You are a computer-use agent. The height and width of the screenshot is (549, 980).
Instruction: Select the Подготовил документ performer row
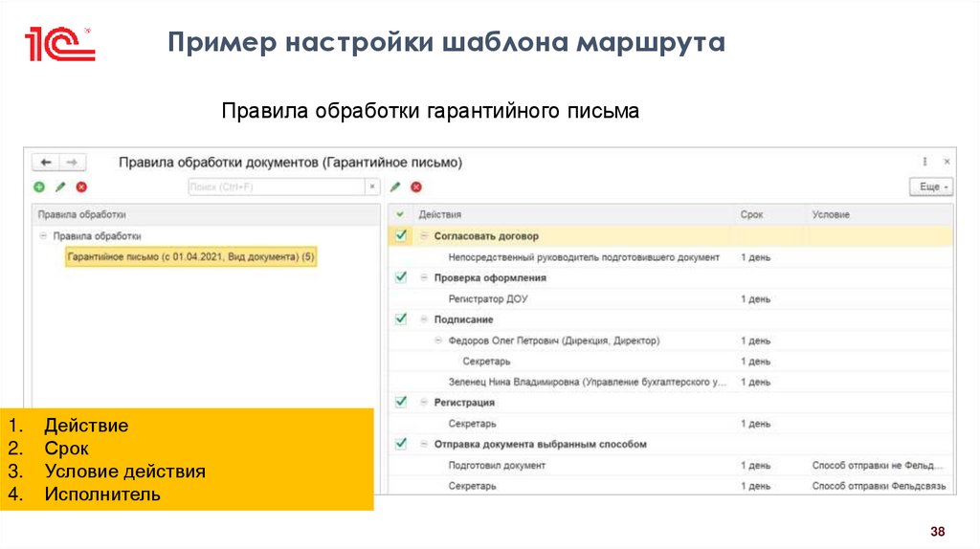[671, 465]
